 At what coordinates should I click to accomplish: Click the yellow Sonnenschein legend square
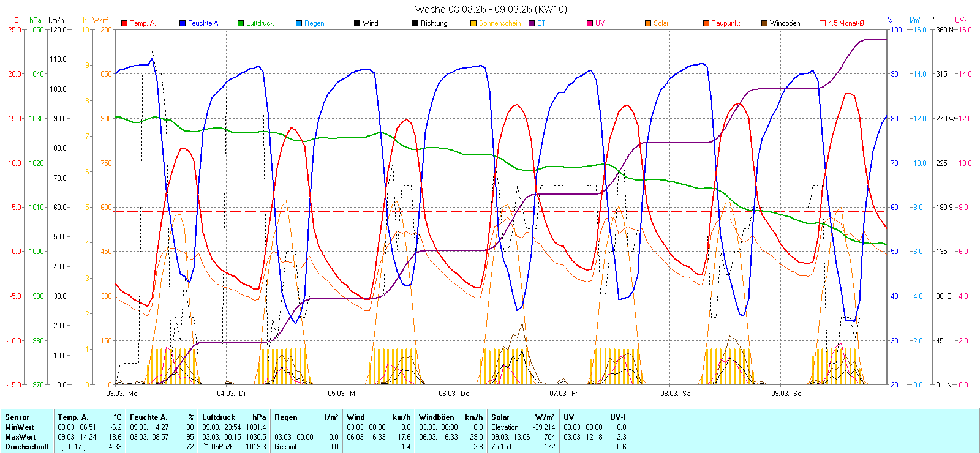(473, 23)
